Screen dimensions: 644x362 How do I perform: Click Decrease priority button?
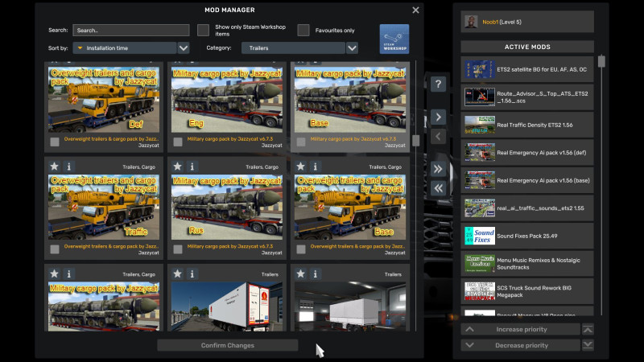click(520, 345)
